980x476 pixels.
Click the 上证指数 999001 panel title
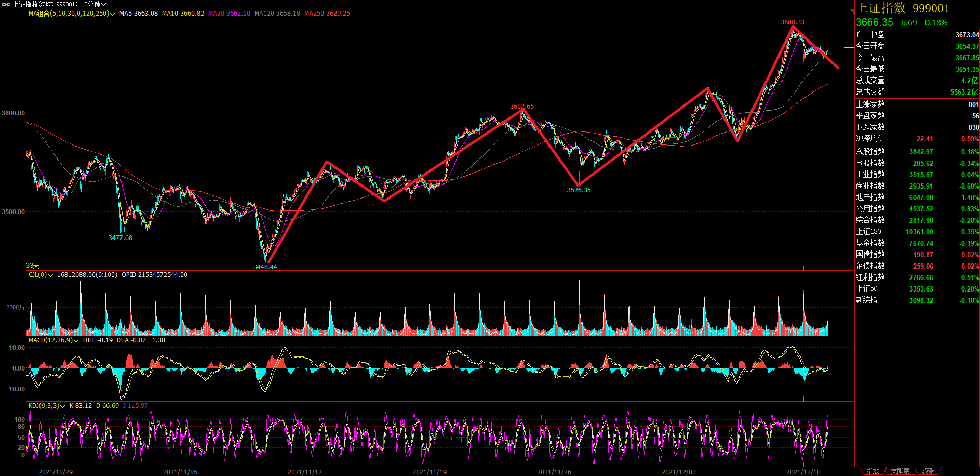coord(903,8)
